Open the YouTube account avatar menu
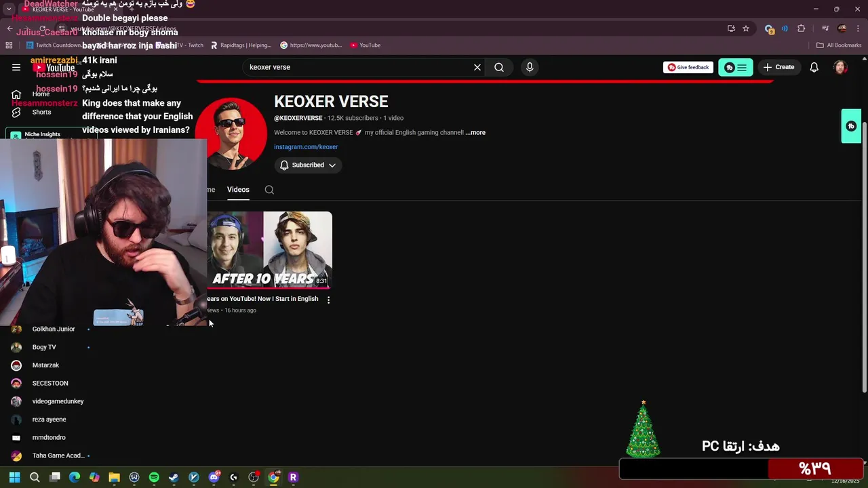The width and height of the screenshot is (868, 488). [x=840, y=67]
